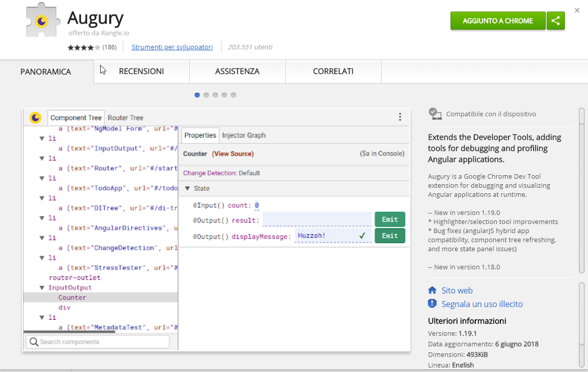Click the exclamation icon beside Segnala un uso illecito
Screen dimensions: 588x372
432,304
